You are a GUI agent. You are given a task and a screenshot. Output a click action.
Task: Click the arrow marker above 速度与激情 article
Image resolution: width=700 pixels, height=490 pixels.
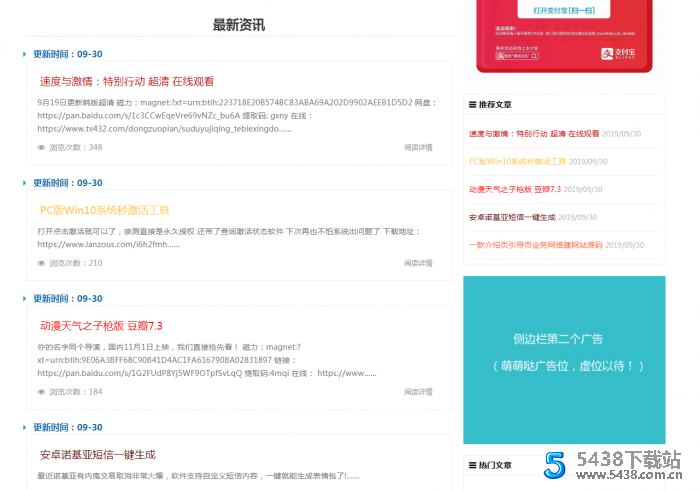tap(24, 55)
